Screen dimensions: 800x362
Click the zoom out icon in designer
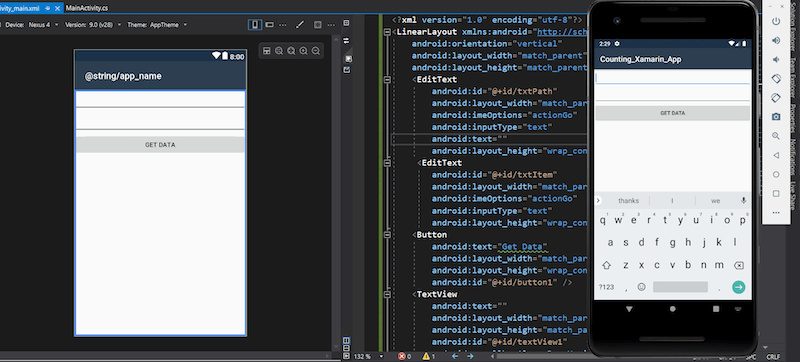tap(316, 50)
